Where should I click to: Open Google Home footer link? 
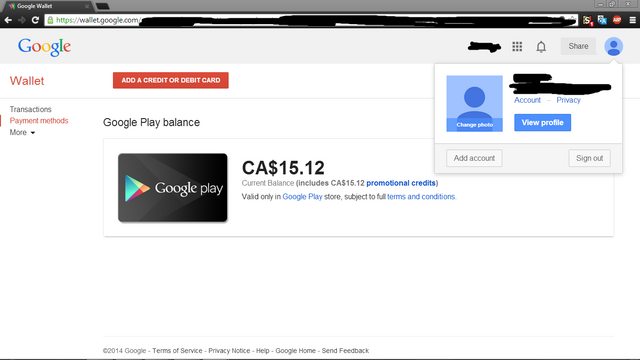pos(296,351)
